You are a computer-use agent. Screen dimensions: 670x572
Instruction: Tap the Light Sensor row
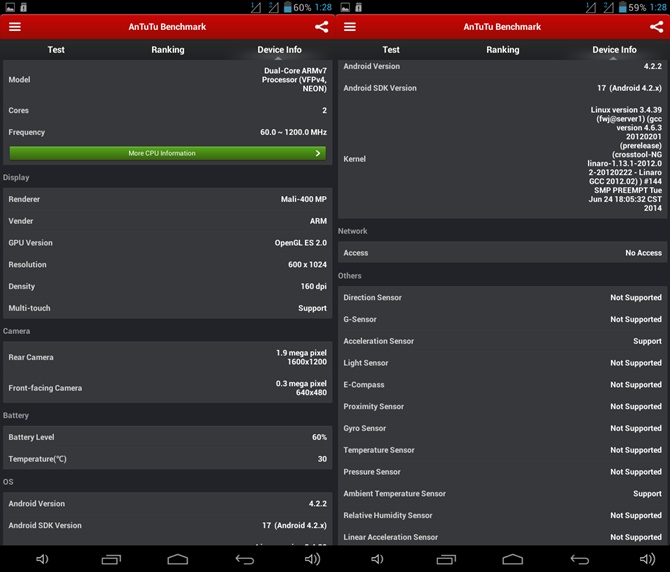point(502,363)
